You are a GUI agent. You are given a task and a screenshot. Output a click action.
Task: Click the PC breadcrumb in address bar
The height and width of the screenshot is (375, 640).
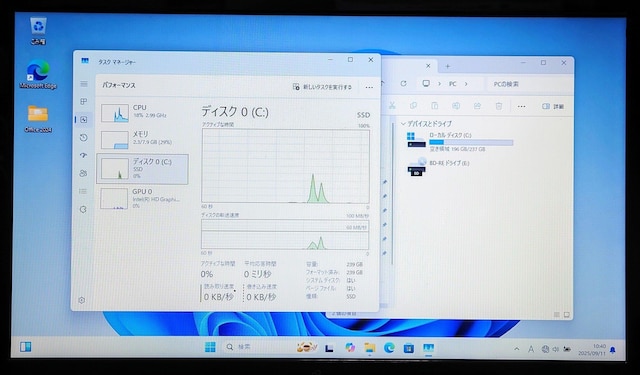click(x=453, y=84)
